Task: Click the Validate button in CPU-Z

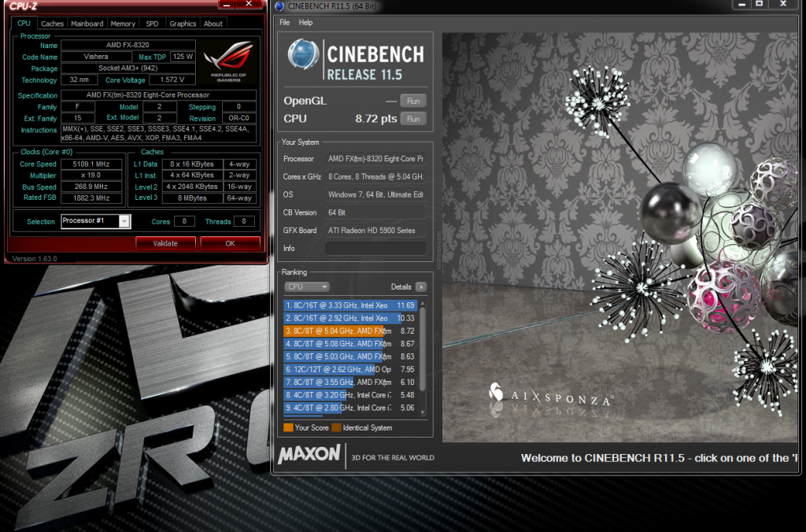Action: [x=165, y=243]
